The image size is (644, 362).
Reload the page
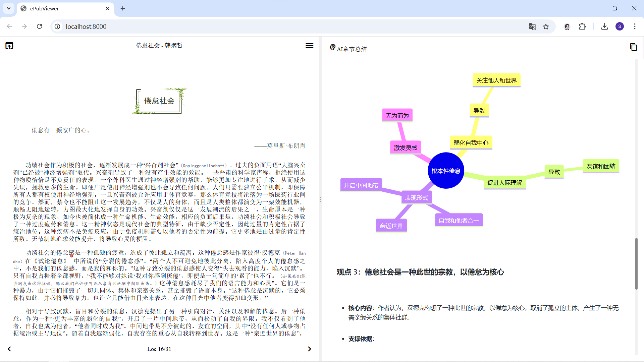click(x=40, y=26)
